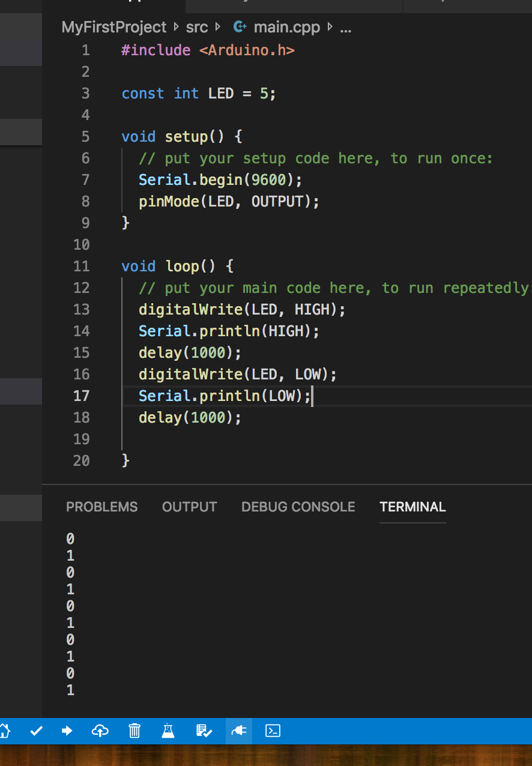Expand the ellipsis breadcrumb symbol list
Viewport: 532px width, 766px height.
345,27
